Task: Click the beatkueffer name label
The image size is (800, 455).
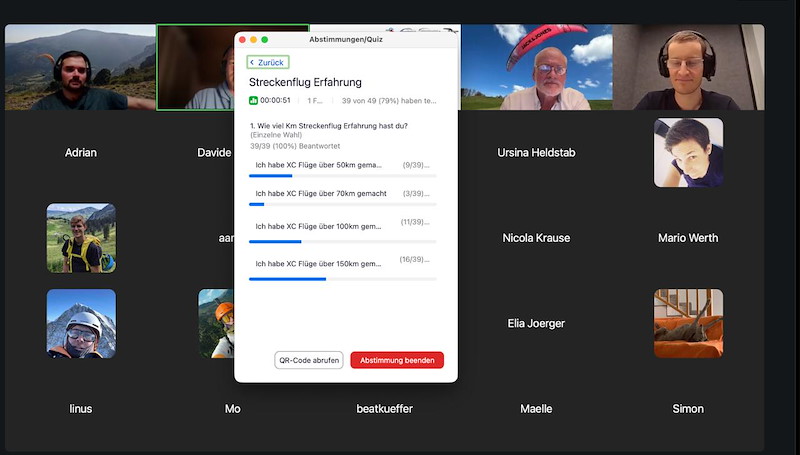Action: (385, 409)
